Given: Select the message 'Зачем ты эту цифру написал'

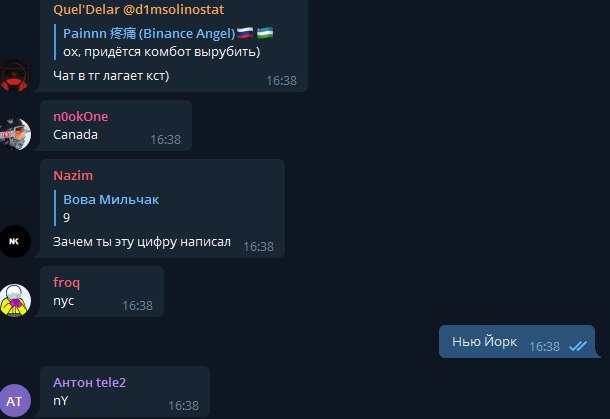Looking at the screenshot, I should [142, 242].
